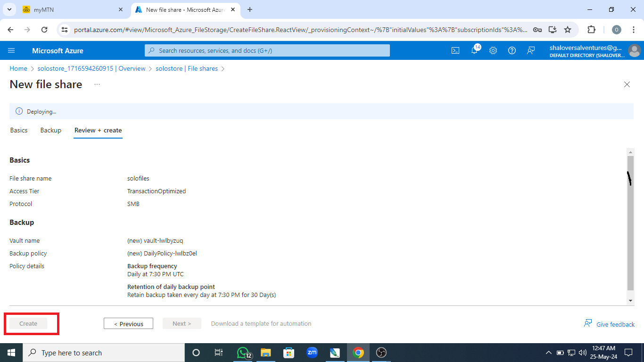644x362 pixels.
Task: Expand the Chrome tab search dropdown
Action: [x=9, y=9]
